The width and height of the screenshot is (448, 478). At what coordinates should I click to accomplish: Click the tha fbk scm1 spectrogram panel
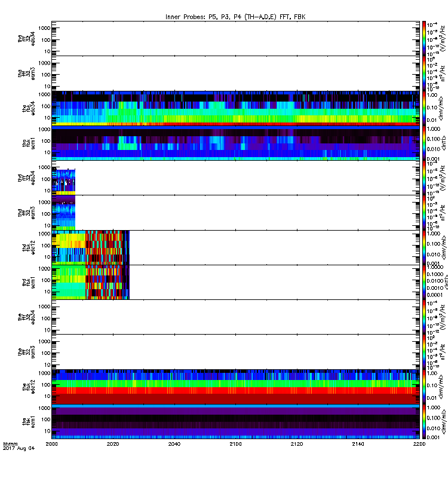(x=235, y=143)
